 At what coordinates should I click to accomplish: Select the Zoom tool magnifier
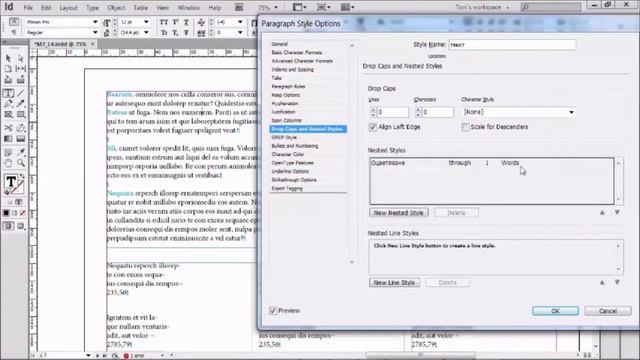(x=21, y=163)
